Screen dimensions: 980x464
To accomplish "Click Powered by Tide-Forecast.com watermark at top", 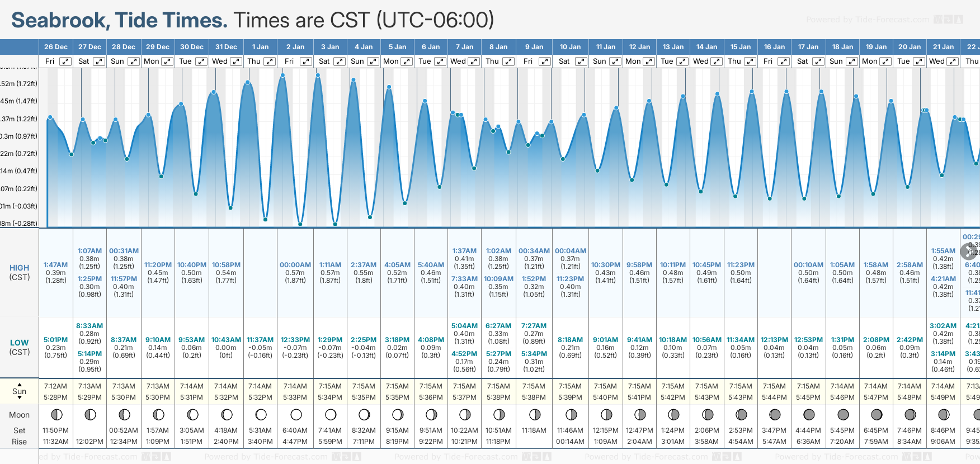I will tap(868, 20).
